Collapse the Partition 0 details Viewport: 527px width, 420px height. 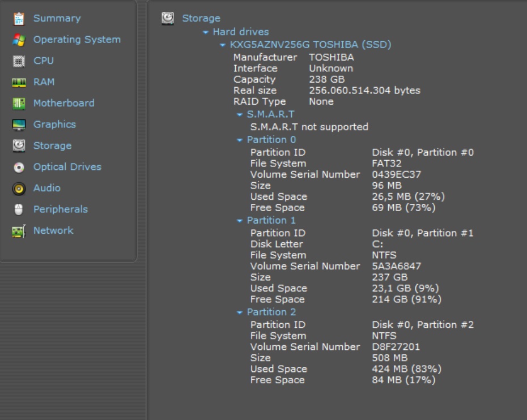(240, 140)
